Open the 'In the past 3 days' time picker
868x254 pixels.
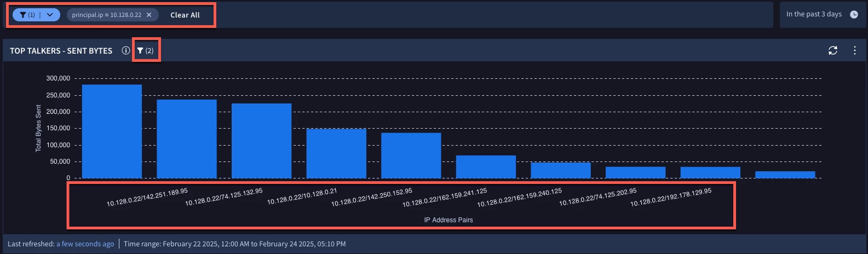click(822, 15)
